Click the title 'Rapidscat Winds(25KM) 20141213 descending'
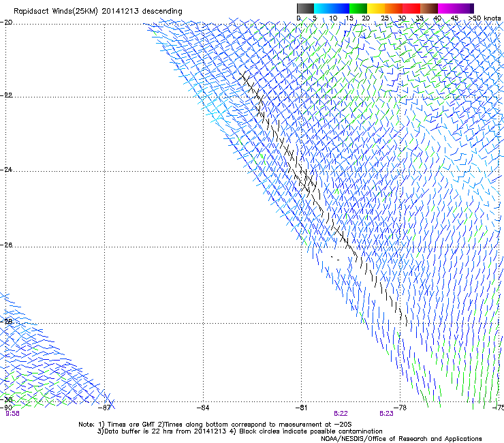This screenshot has height=443, width=504. point(97,12)
